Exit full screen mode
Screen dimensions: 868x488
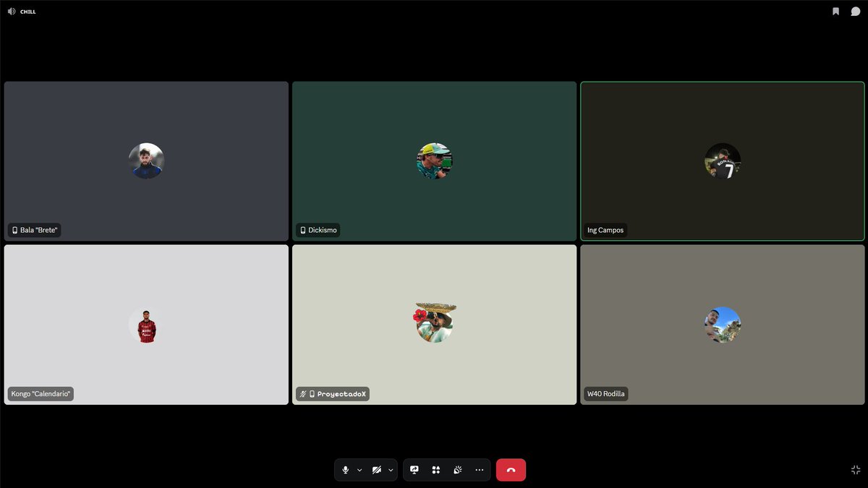coord(856,470)
